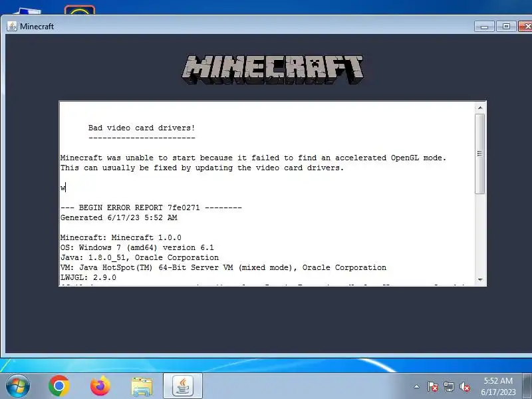Image resolution: width=532 pixels, height=399 pixels.
Task: Click the Minecraft logo banner
Action: (x=273, y=70)
